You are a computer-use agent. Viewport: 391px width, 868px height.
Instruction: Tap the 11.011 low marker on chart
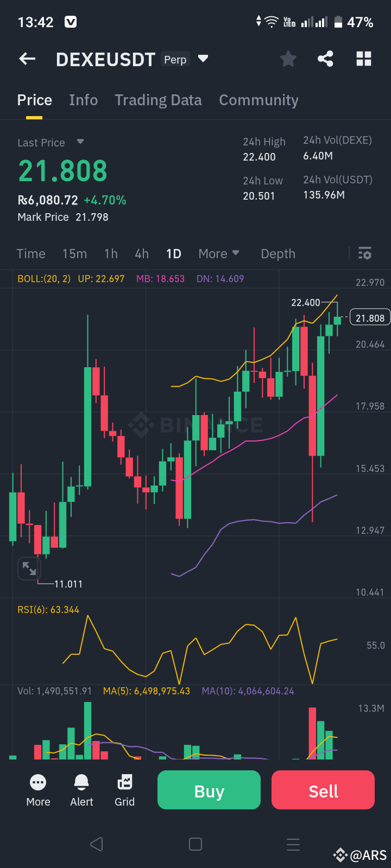[x=68, y=584]
